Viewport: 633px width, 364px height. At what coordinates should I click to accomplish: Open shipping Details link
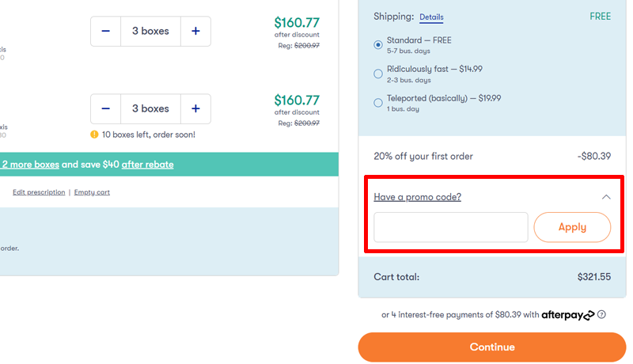[x=431, y=17]
